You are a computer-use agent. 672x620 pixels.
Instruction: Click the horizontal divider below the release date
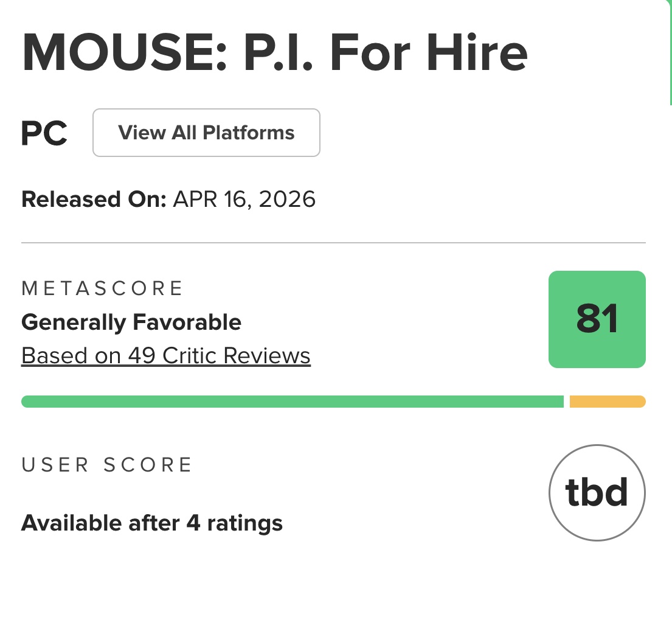pyautogui.click(x=333, y=243)
